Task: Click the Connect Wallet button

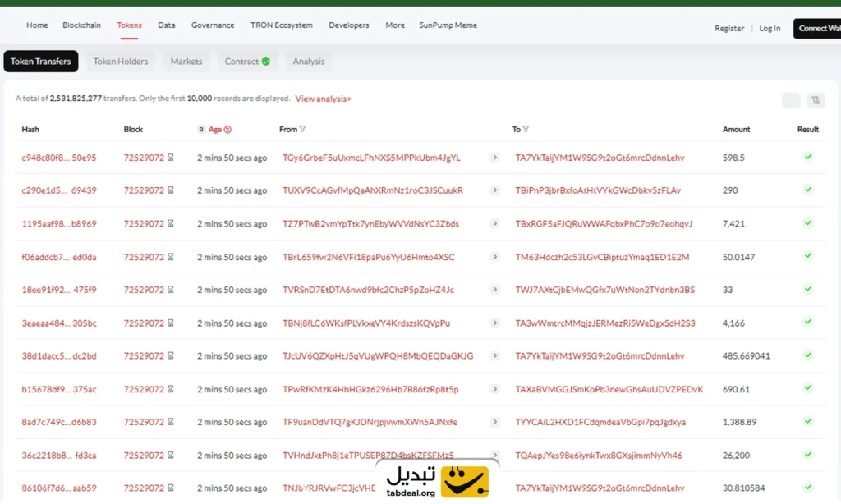Action: coord(817,29)
